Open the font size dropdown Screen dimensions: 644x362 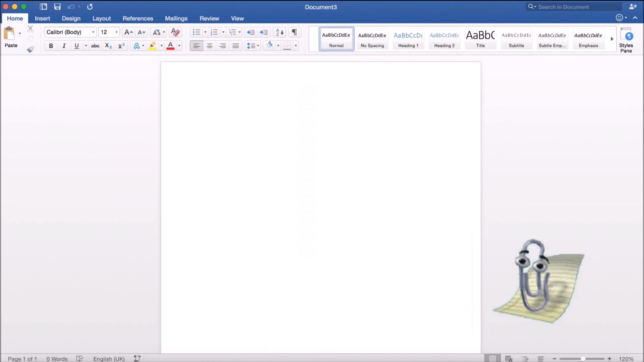coord(116,32)
